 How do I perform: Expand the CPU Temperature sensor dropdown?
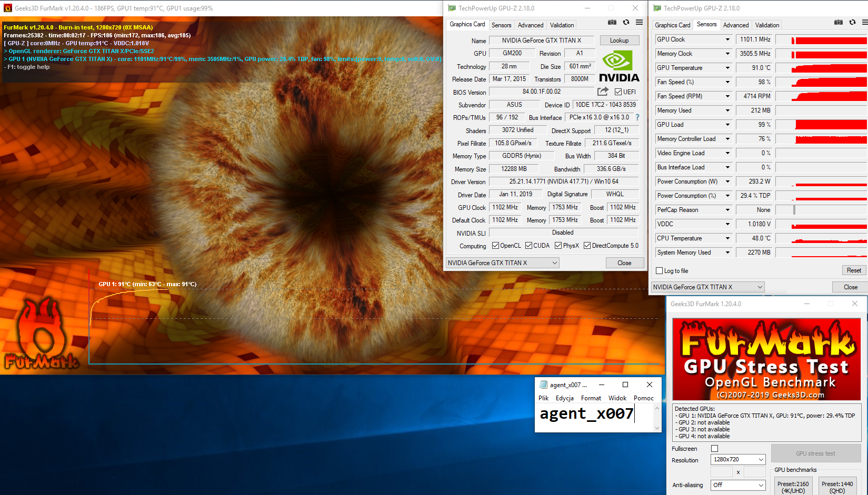pyautogui.click(x=727, y=238)
